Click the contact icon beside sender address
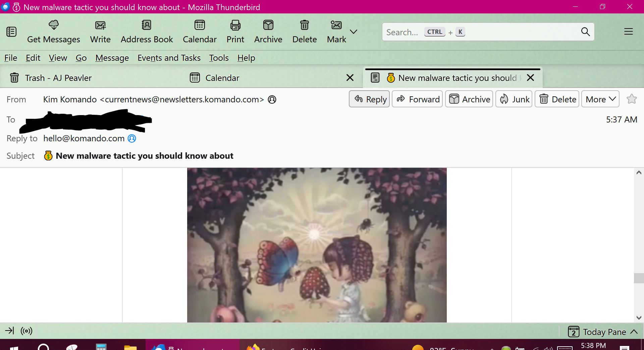 coord(272,100)
